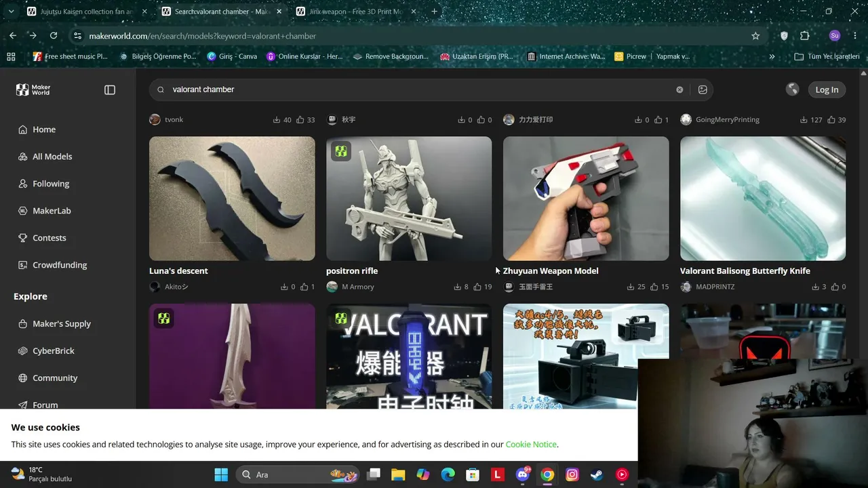Click download icon on Zhuyuan Weapon Model
Image resolution: width=868 pixels, height=488 pixels.
click(x=631, y=287)
